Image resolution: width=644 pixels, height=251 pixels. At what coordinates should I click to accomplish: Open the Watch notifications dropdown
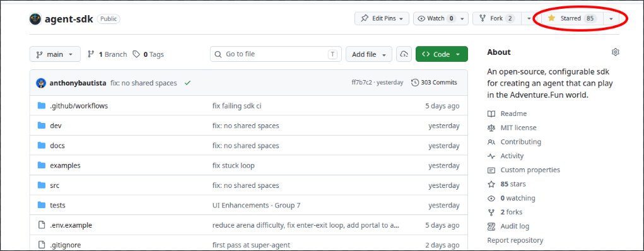pyautogui.click(x=441, y=18)
